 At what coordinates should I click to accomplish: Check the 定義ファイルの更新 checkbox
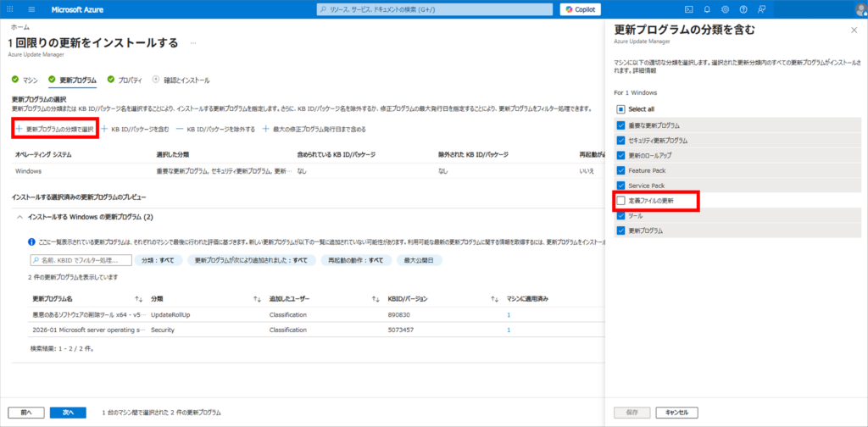click(x=621, y=201)
